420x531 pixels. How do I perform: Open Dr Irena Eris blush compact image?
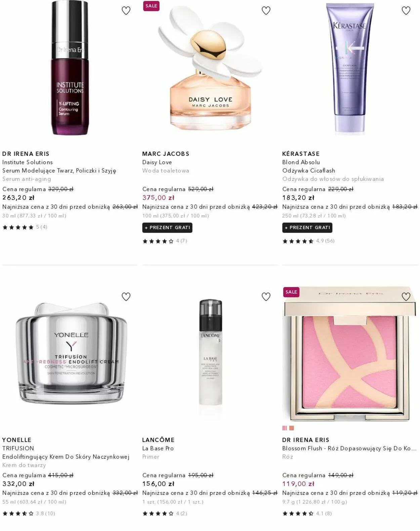tap(350, 355)
